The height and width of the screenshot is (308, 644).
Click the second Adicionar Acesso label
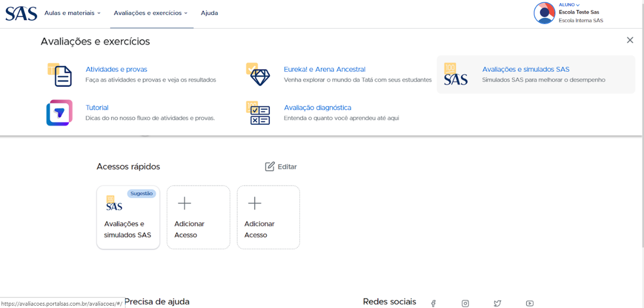pyautogui.click(x=260, y=229)
